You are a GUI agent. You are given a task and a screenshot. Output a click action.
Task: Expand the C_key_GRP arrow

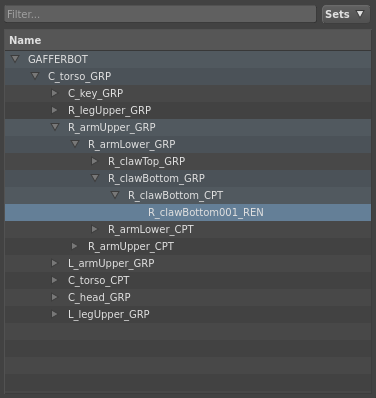pyautogui.click(x=54, y=93)
